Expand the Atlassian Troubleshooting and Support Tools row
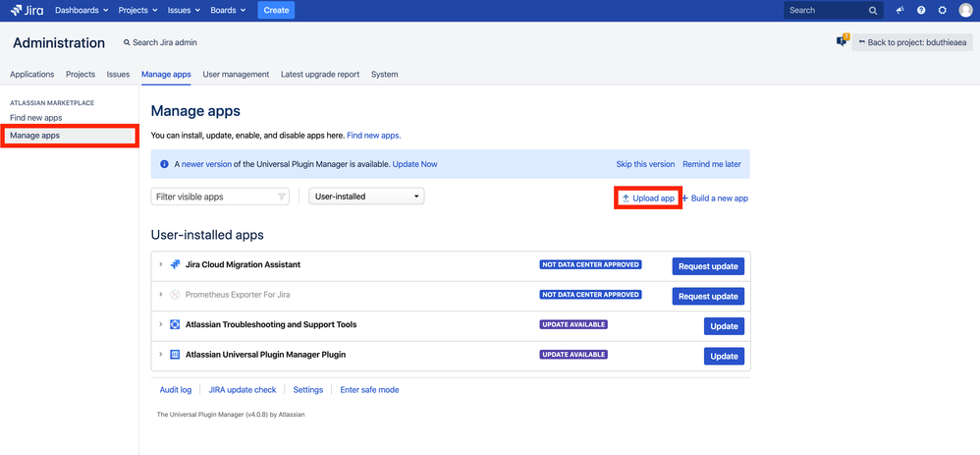The image size is (980, 455). pos(161,325)
